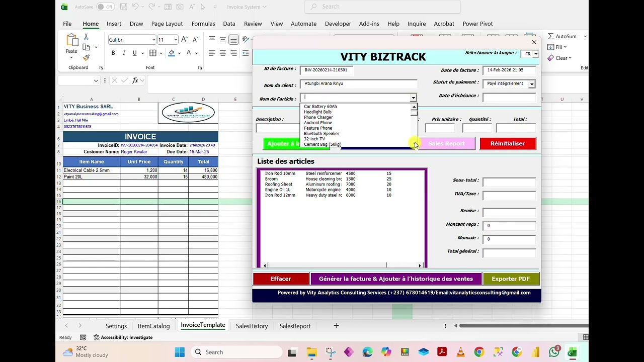Increase font size with the large A icon
This screenshot has height=362, width=644.
tap(184, 39)
